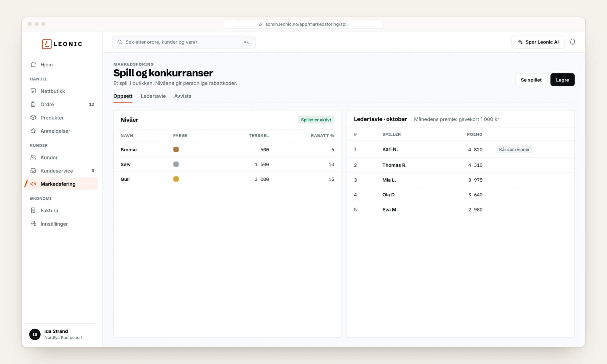
Task: Switch to the Ledertavle tab
Action: 153,96
